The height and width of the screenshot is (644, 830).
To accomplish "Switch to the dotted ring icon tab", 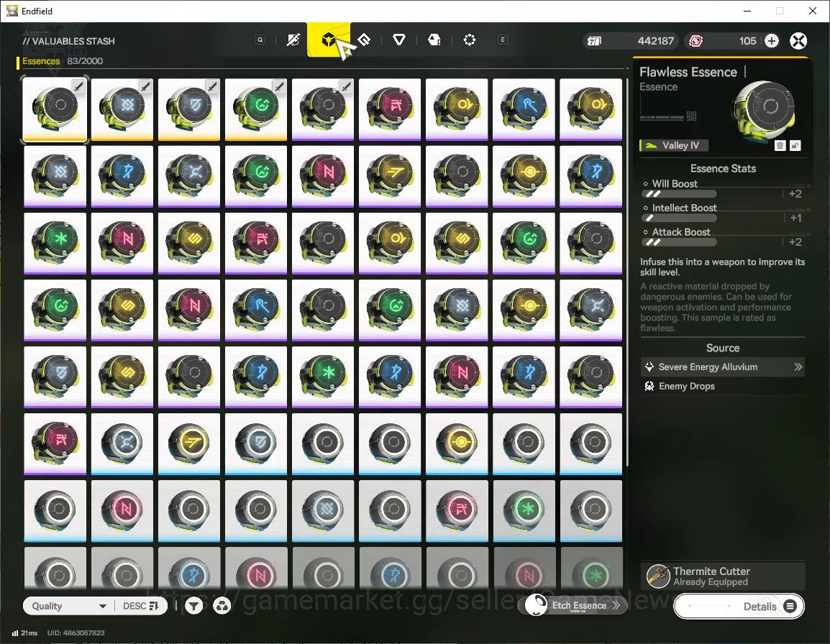I will [x=469, y=40].
